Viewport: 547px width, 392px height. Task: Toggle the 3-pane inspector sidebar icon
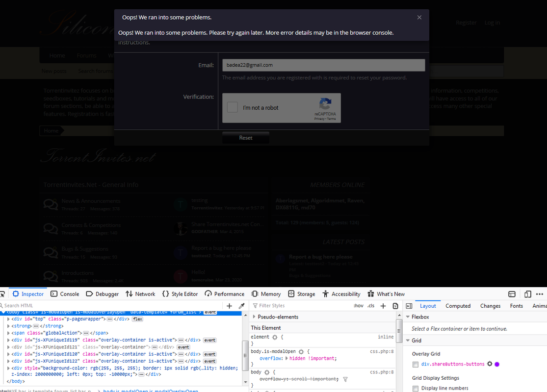(x=409, y=306)
